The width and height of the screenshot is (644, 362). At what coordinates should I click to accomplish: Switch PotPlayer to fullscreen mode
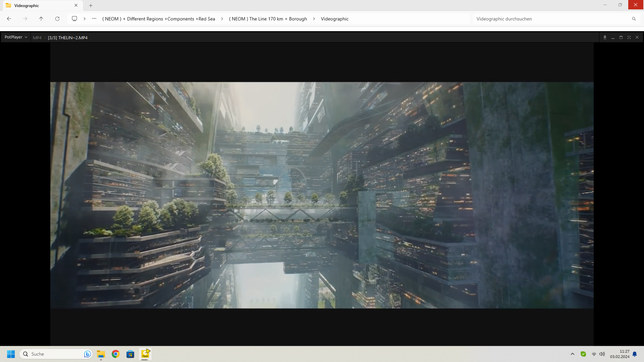(629, 38)
